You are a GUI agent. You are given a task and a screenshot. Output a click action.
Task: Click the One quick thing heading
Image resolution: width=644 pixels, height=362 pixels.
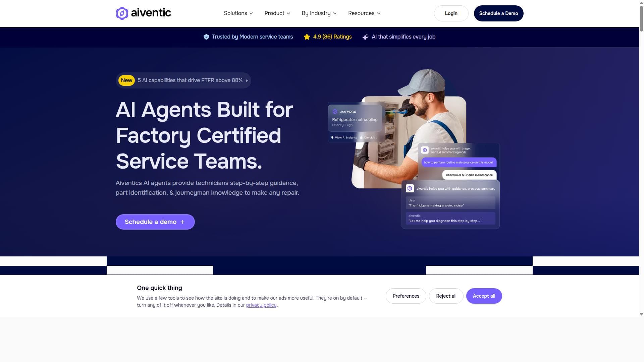(x=159, y=288)
